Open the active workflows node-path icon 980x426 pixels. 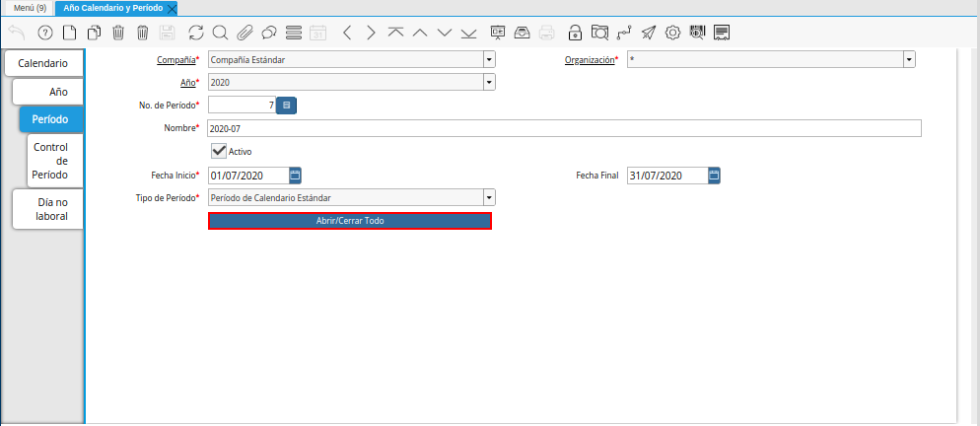tap(624, 33)
